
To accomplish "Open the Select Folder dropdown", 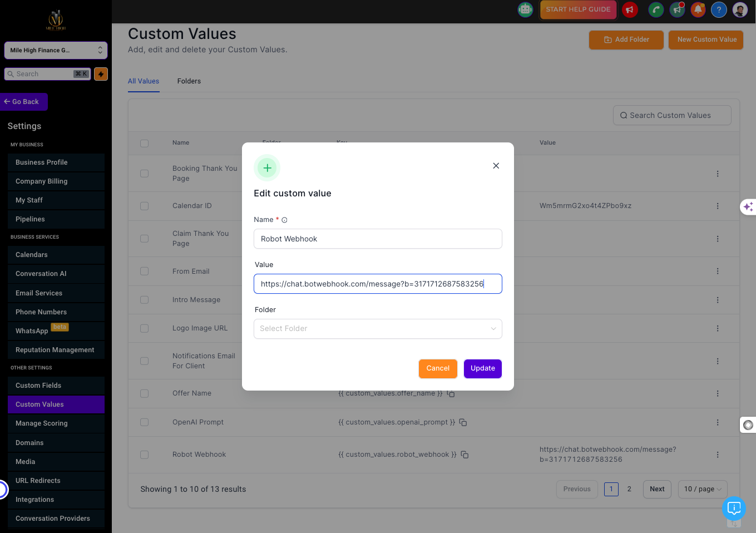I will [378, 329].
